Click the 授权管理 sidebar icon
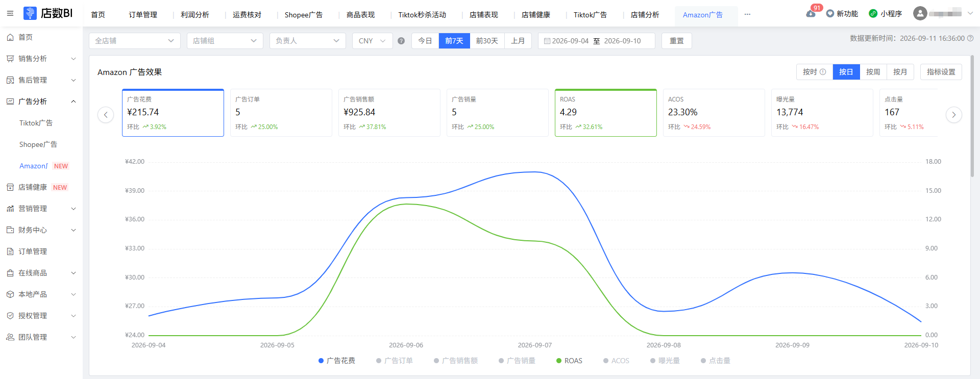This screenshot has width=980, height=379. [x=10, y=316]
